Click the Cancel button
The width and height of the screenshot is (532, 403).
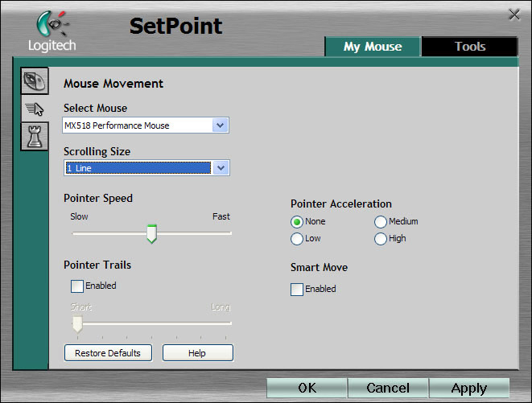point(388,389)
